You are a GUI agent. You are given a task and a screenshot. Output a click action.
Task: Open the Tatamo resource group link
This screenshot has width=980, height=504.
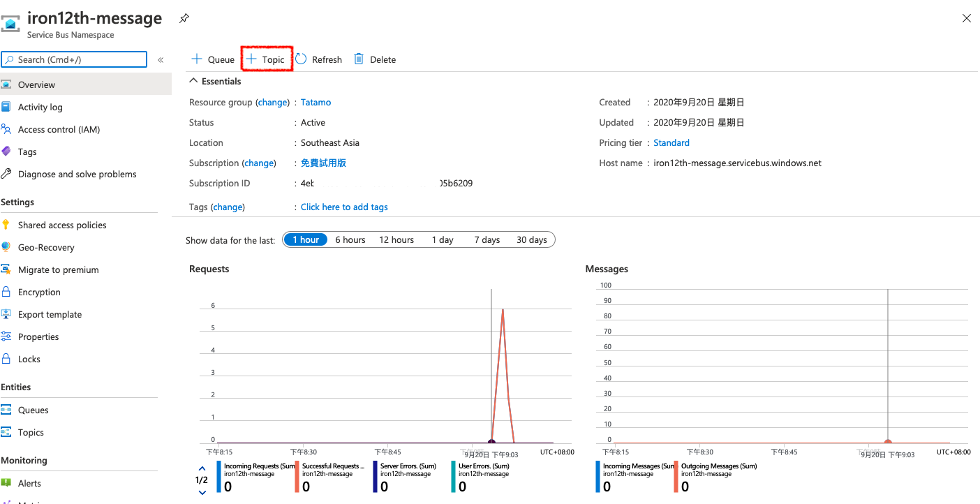point(315,102)
